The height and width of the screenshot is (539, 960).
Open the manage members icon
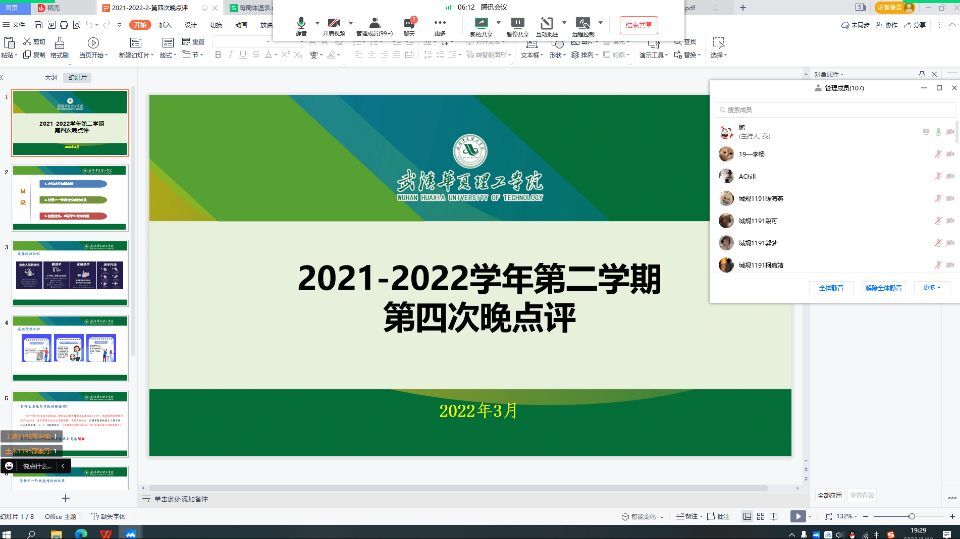point(373,25)
